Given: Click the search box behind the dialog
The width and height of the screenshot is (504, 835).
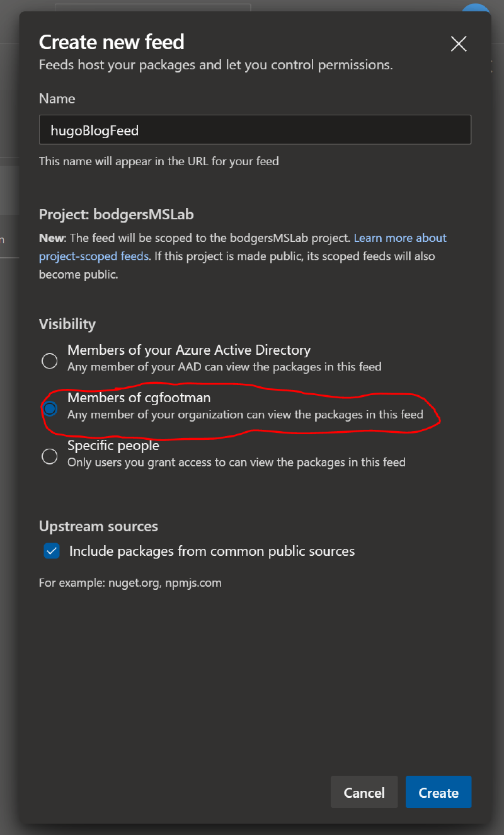Looking at the screenshot, I should pyautogui.click(x=152, y=7).
